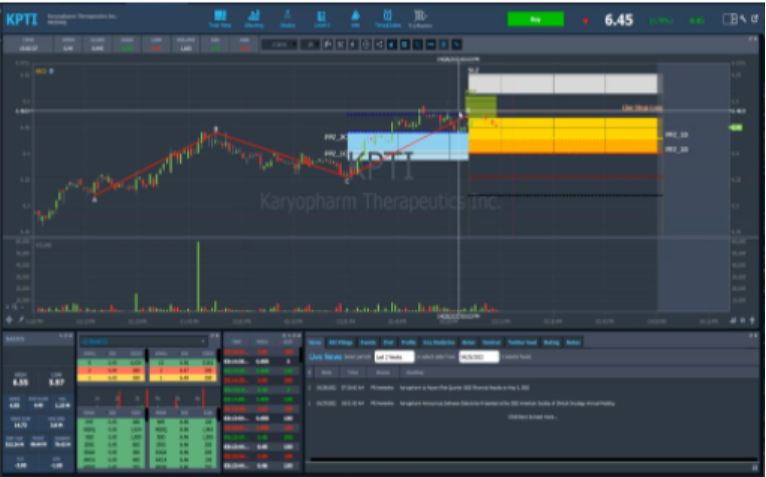Click the crosshair move icon below chart left
Screen dimensions: 766x477
point(9,320)
